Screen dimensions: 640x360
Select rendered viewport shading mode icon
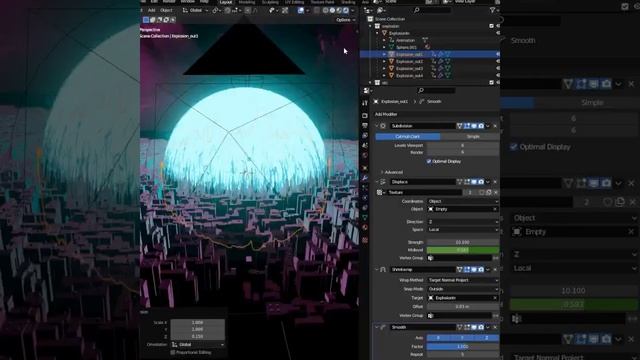pos(346,10)
